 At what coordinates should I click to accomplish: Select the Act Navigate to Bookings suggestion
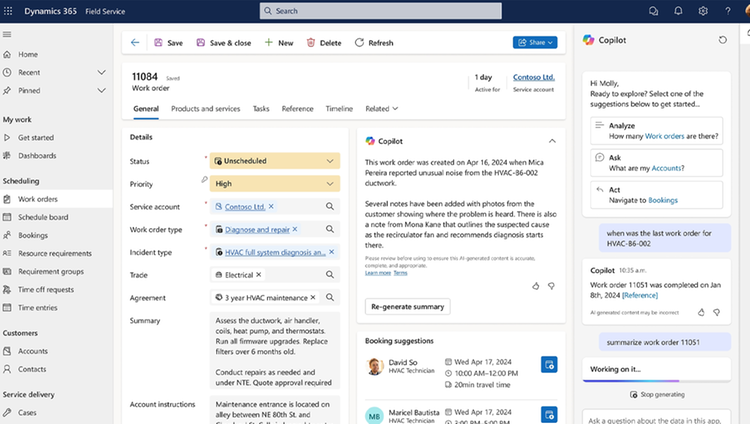pos(656,195)
